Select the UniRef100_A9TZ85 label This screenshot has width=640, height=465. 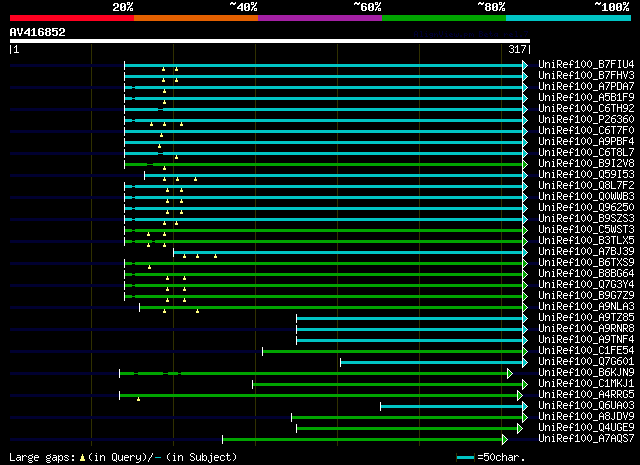pos(586,318)
